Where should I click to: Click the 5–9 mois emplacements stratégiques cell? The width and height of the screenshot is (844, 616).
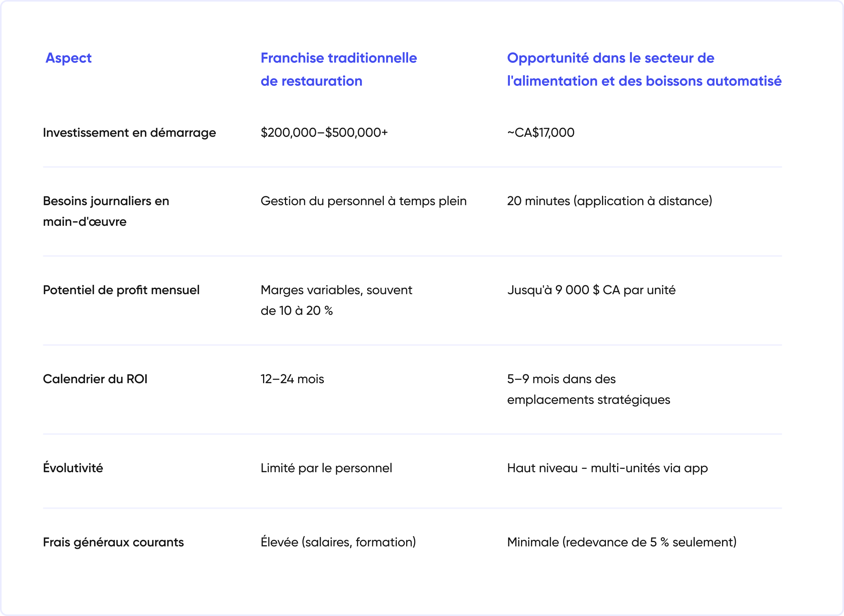(588, 389)
